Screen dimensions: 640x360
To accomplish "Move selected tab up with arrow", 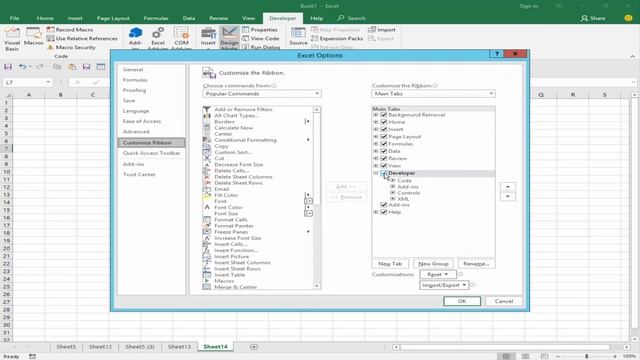I will 508,187.
